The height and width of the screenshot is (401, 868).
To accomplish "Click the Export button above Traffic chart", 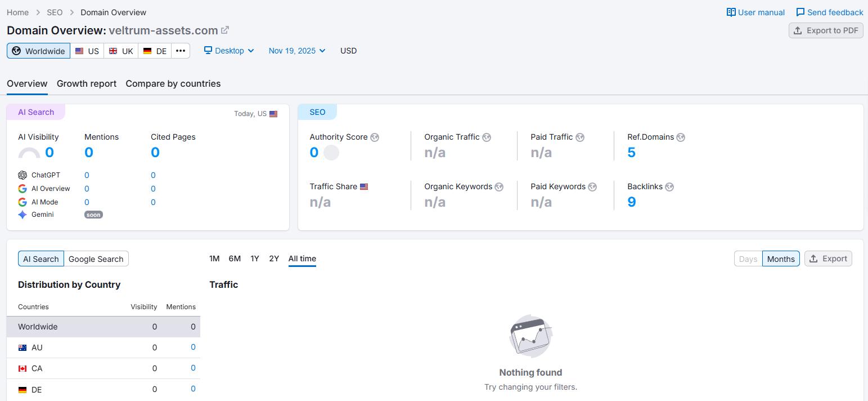I will click(828, 259).
